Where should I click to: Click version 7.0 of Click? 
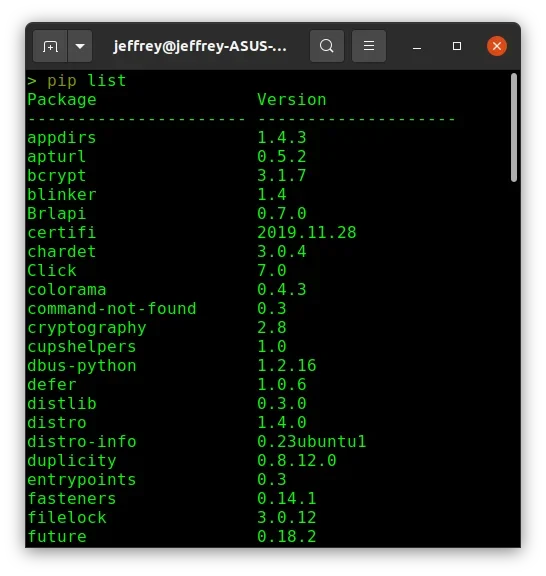coord(272,271)
